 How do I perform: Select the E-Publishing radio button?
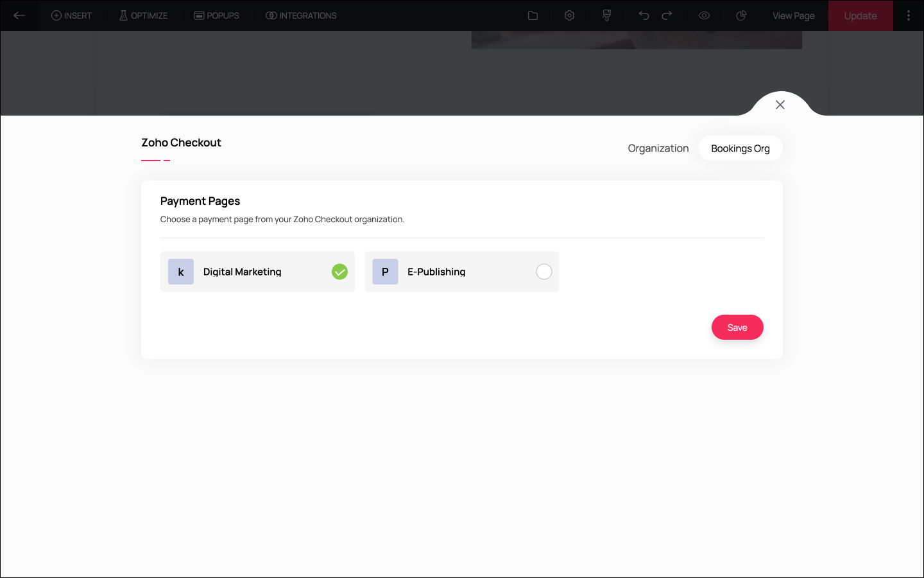point(544,272)
